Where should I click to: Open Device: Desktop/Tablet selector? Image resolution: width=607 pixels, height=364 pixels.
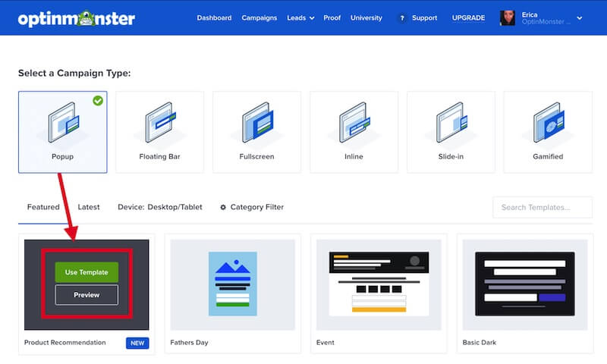click(159, 207)
